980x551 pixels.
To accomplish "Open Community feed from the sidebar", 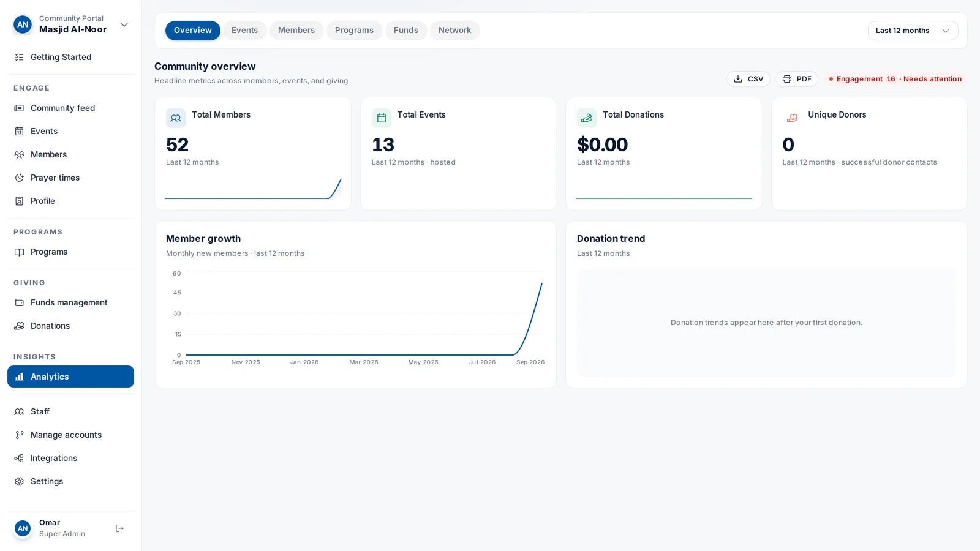I will 70,108.
